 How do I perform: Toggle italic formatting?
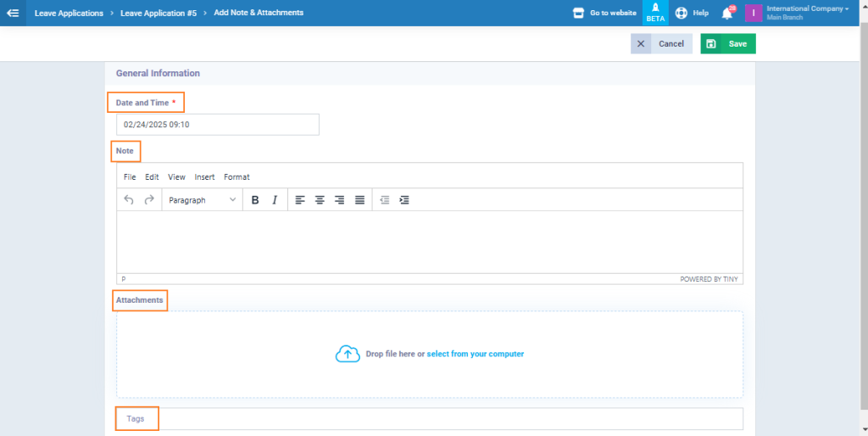275,200
